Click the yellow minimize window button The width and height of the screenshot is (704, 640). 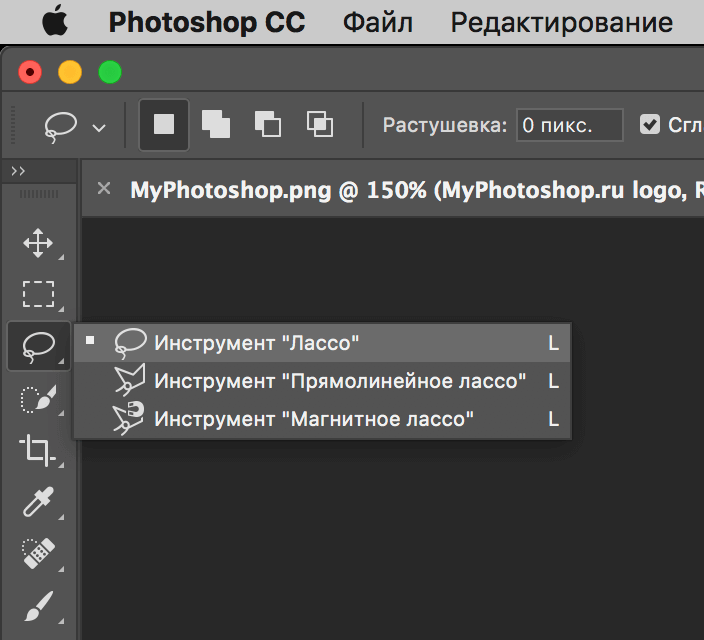click(x=70, y=72)
